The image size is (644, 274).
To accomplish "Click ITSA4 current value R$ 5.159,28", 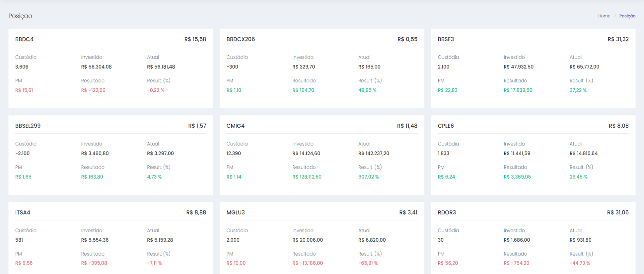I will tap(160, 240).
